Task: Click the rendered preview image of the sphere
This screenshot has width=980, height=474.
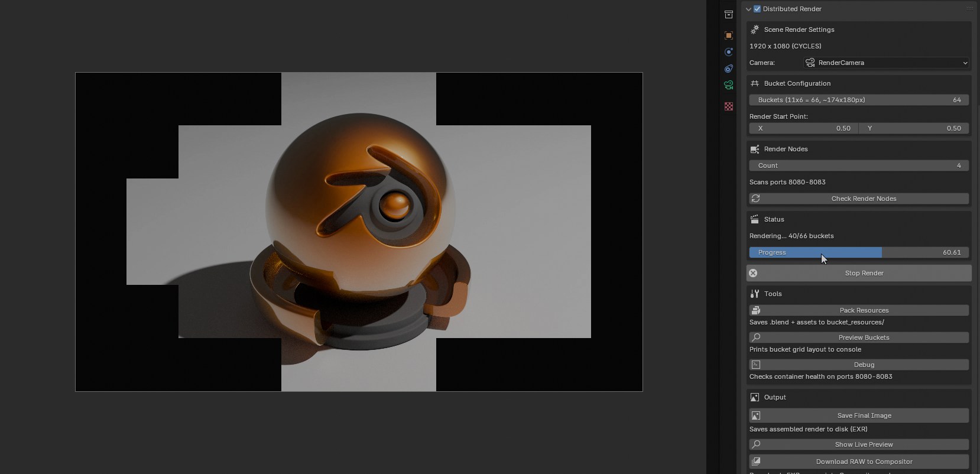Action: [x=359, y=232]
